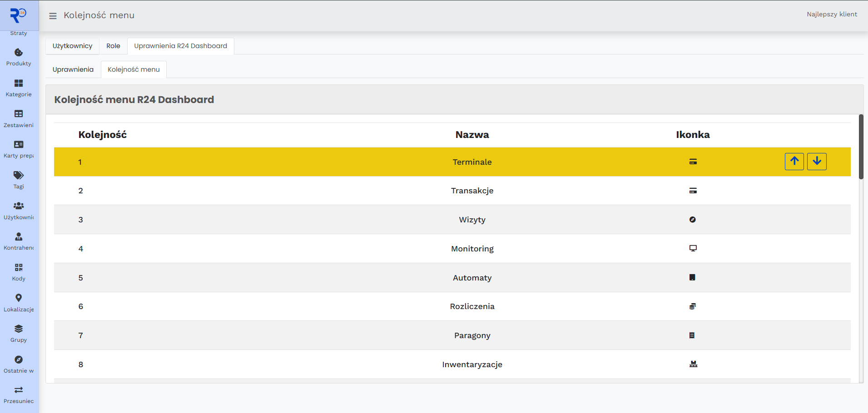868x413 pixels.
Task: Open Kontrahenci from the sidebar
Action: click(x=18, y=237)
